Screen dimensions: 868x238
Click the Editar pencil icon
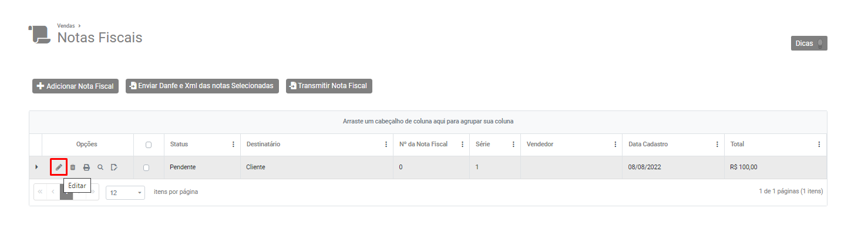[x=59, y=167]
